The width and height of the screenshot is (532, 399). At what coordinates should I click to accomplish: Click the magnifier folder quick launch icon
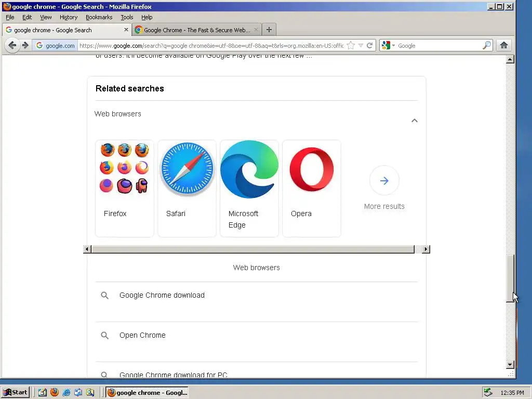90,392
